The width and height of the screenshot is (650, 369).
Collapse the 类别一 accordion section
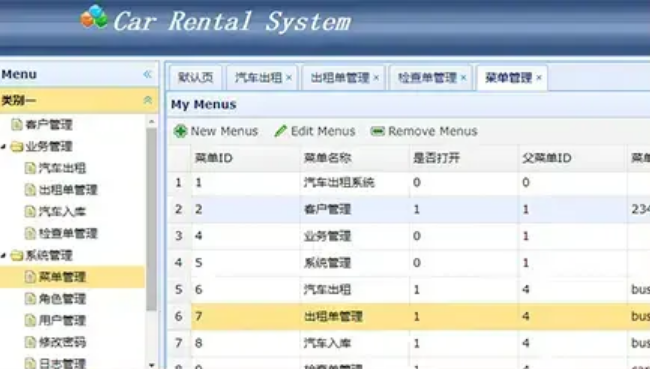pos(148,100)
